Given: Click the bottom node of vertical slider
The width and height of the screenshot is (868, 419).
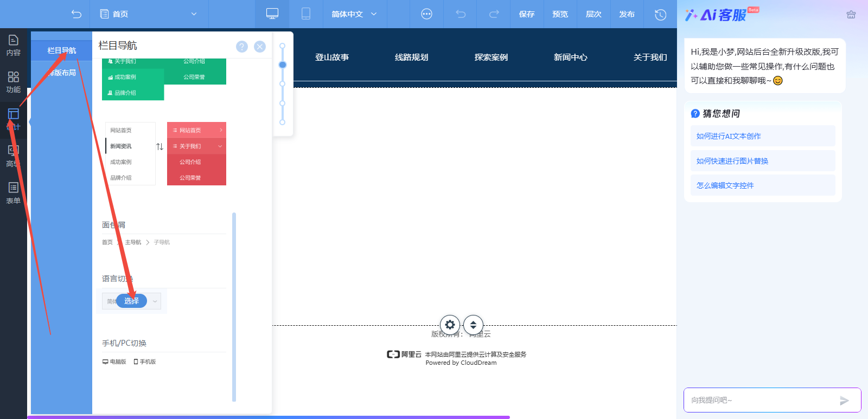Looking at the screenshot, I should click(x=282, y=122).
